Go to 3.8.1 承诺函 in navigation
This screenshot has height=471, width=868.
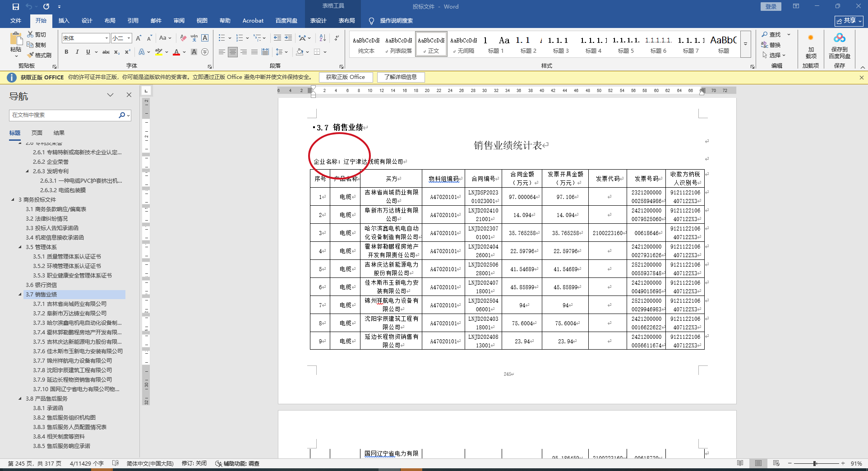(x=48, y=408)
